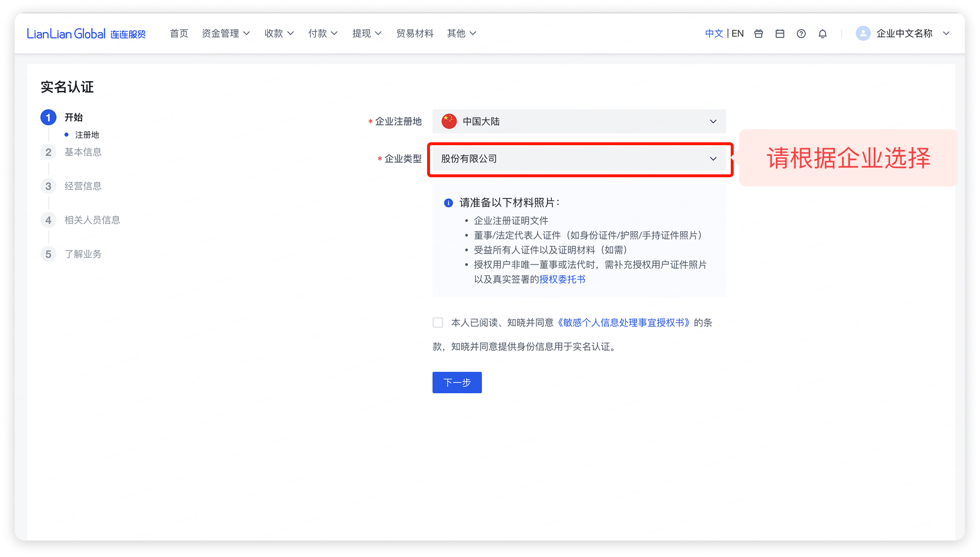Open the 资金管理 menu
The image size is (980, 557).
226,34
